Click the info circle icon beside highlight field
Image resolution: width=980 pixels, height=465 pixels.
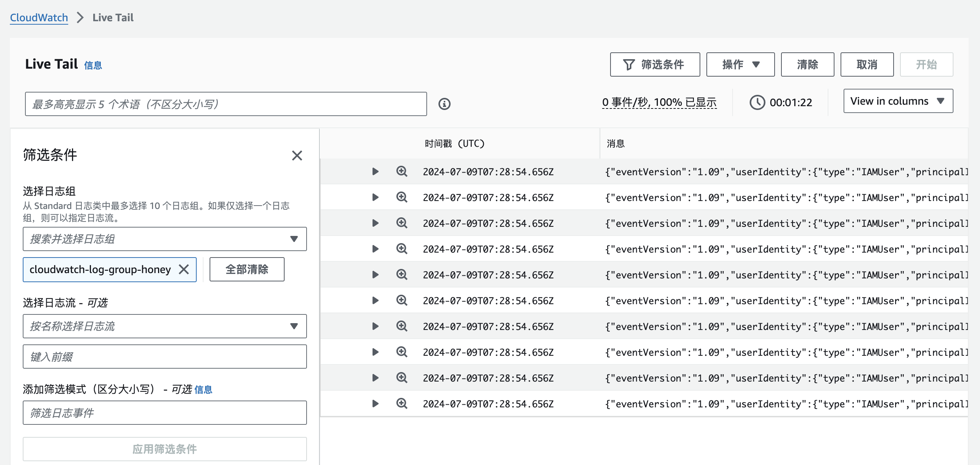[444, 104]
